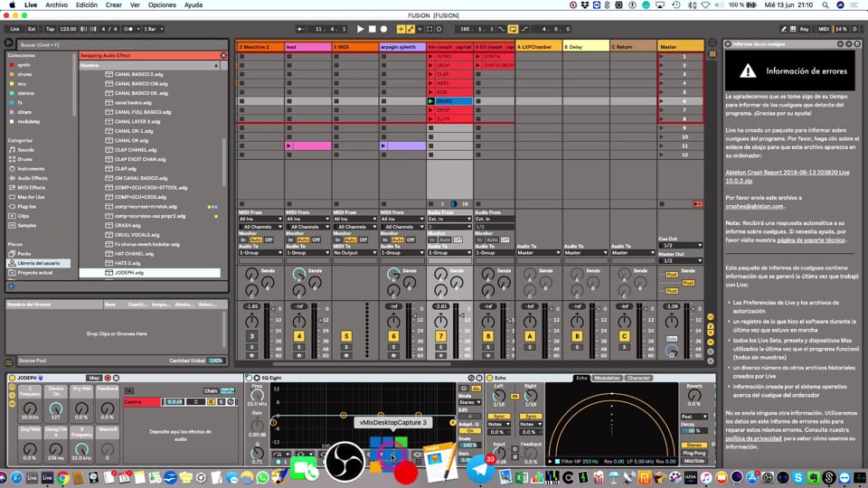Select CANAL BASICO 2.adg preset
The height and width of the screenshot is (488, 868).
click(138, 74)
